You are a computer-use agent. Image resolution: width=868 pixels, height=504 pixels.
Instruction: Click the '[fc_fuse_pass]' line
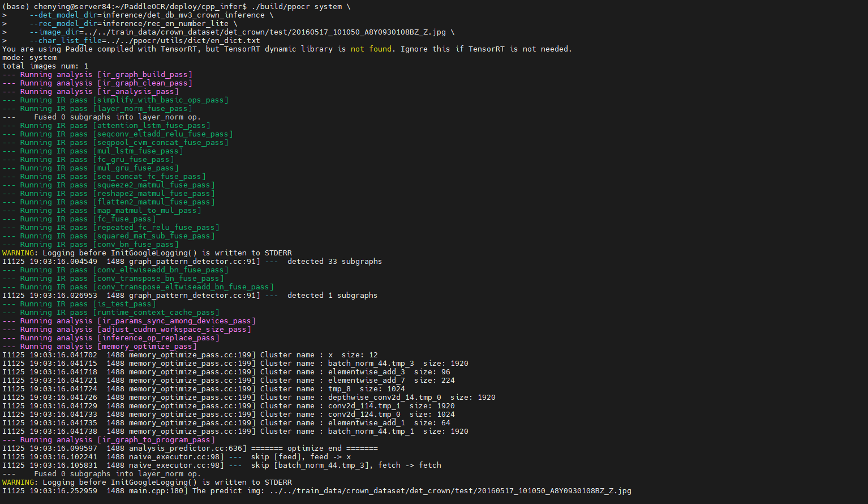pyautogui.click(x=79, y=219)
